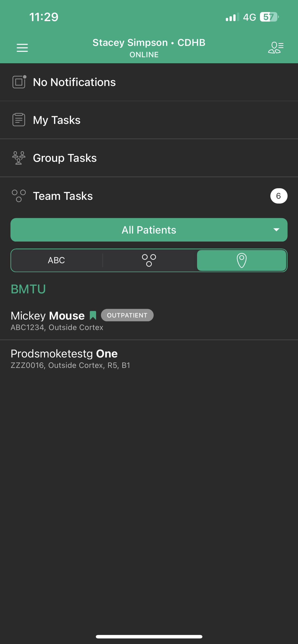
Task: Open No Notifications row
Action: pyautogui.click(x=74, y=82)
